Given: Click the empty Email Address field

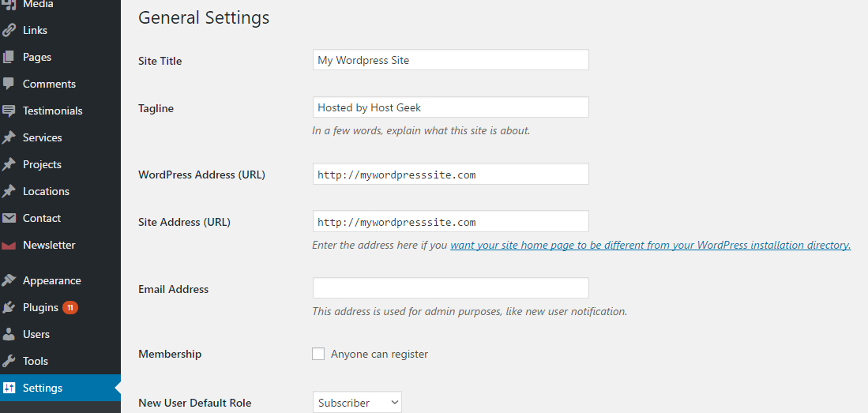Looking at the screenshot, I should pos(451,288).
